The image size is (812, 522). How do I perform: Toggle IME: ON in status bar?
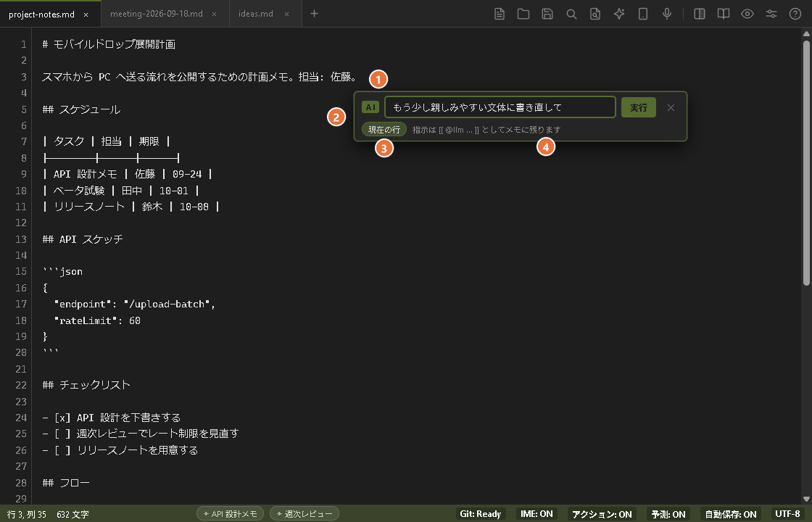(536, 514)
